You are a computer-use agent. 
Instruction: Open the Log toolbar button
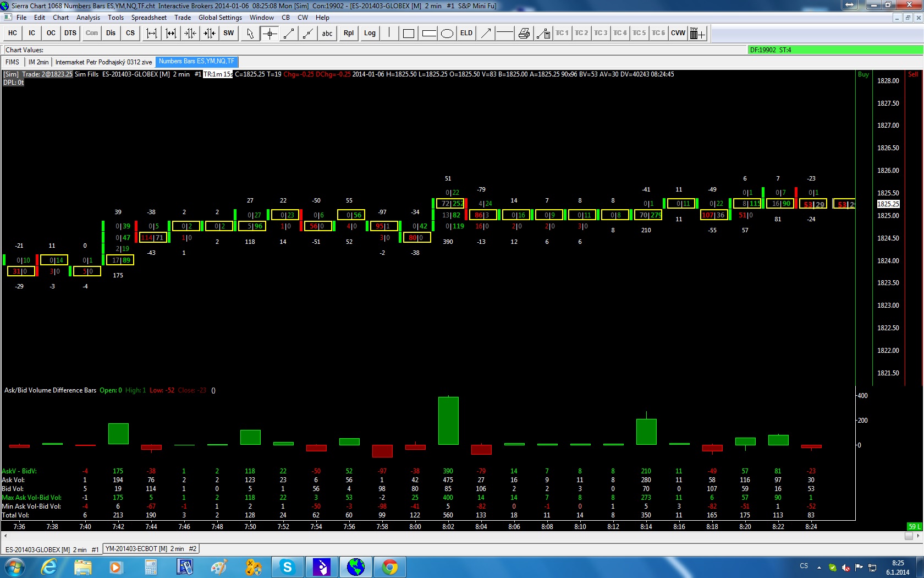(x=370, y=33)
